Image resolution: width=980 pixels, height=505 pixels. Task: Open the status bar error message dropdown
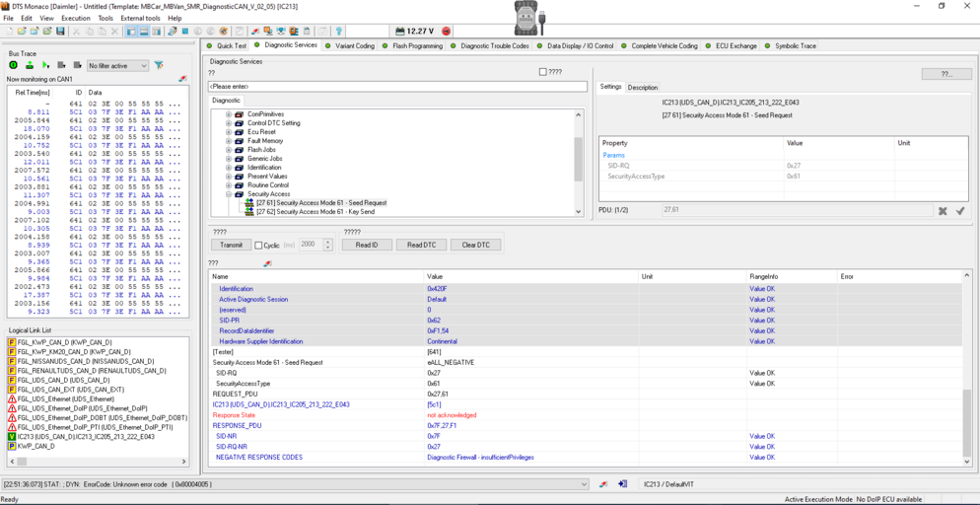tap(584, 483)
